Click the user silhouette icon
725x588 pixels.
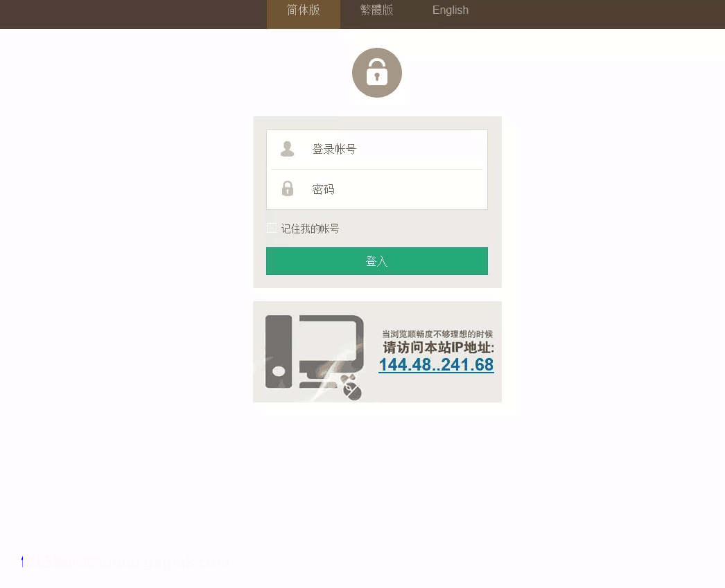(x=287, y=149)
